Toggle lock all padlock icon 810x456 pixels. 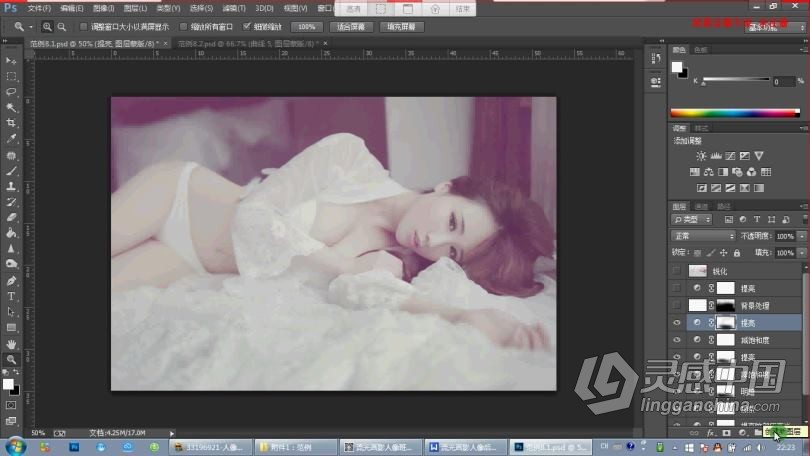[x=737, y=253]
